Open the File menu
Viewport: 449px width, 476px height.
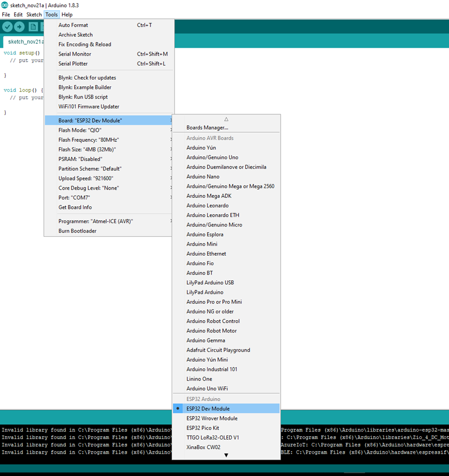[x=6, y=15]
